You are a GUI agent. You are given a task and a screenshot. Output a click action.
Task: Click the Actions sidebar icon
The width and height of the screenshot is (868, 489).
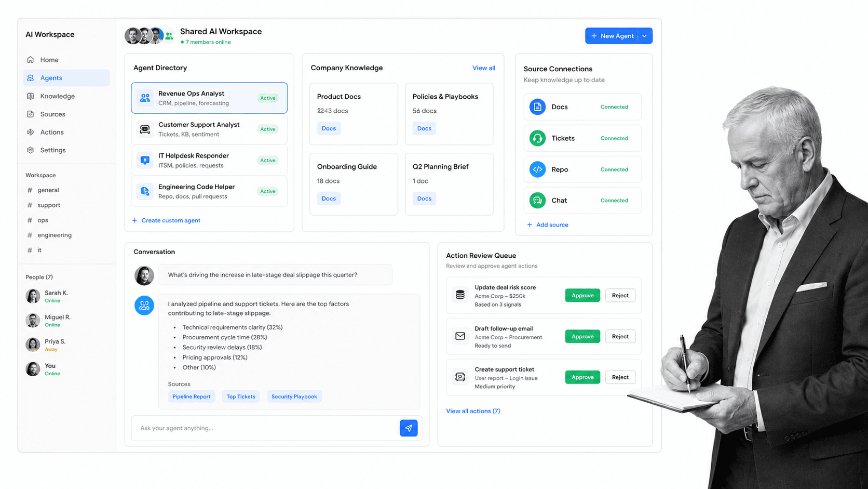31,132
